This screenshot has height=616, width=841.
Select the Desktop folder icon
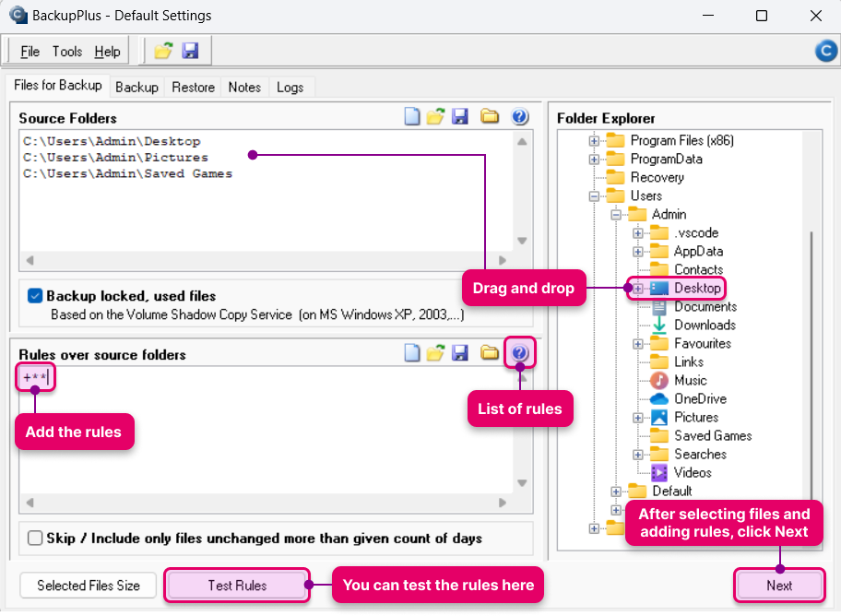click(659, 288)
